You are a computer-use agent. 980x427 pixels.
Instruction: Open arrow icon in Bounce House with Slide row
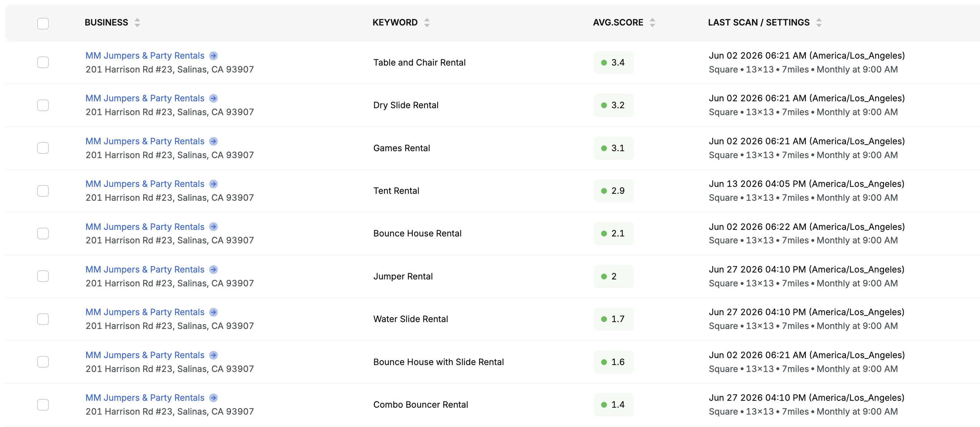[x=213, y=355]
